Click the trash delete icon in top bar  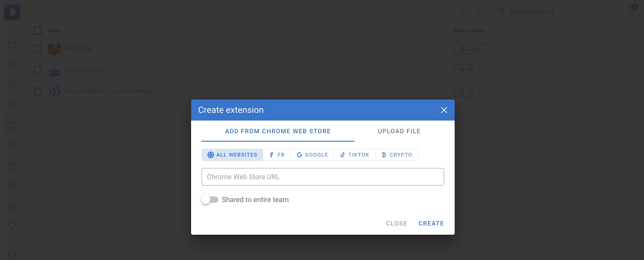pyautogui.click(x=463, y=11)
